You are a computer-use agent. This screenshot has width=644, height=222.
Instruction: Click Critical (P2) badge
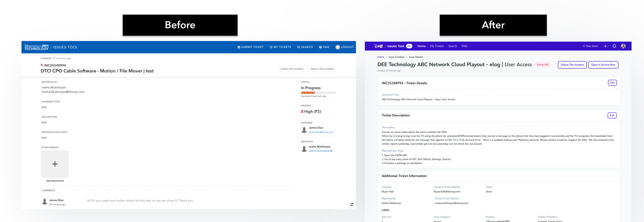pos(543,65)
